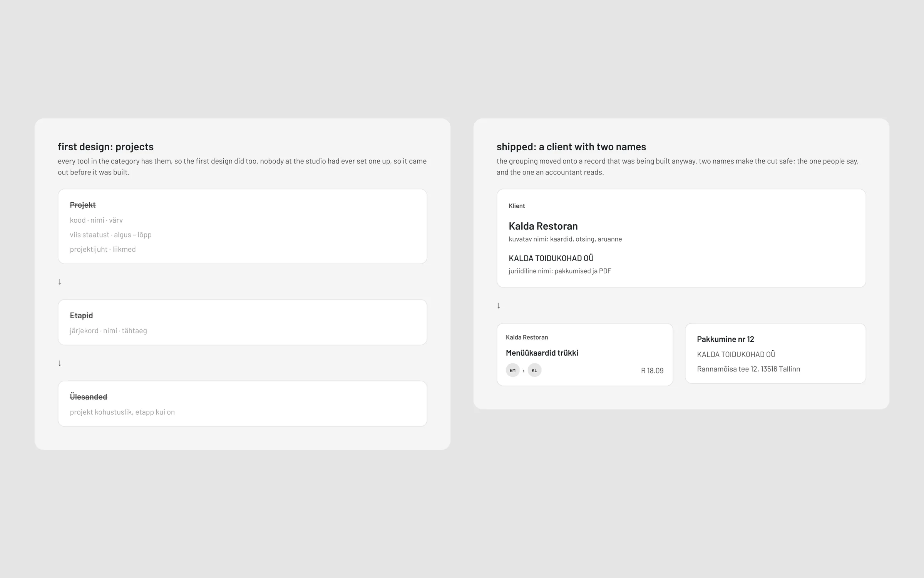Click the small Kalda Restoran label on task card
The height and width of the screenshot is (578, 924).
pyautogui.click(x=527, y=337)
